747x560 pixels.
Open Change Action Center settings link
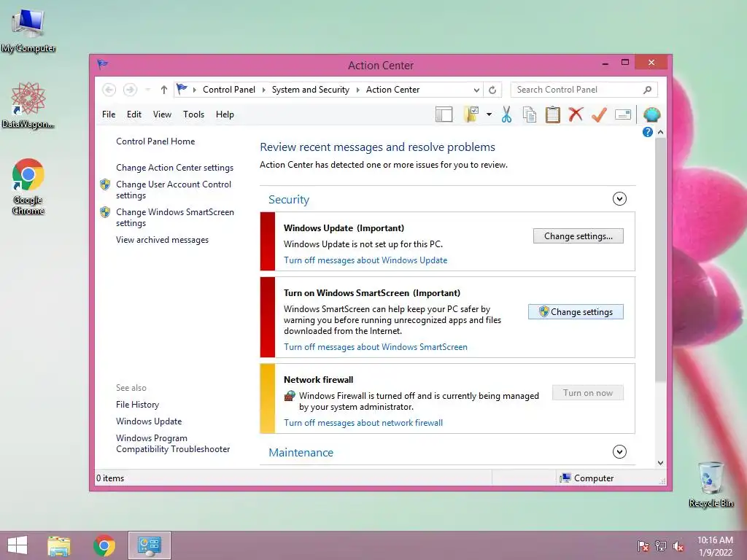coord(174,168)
